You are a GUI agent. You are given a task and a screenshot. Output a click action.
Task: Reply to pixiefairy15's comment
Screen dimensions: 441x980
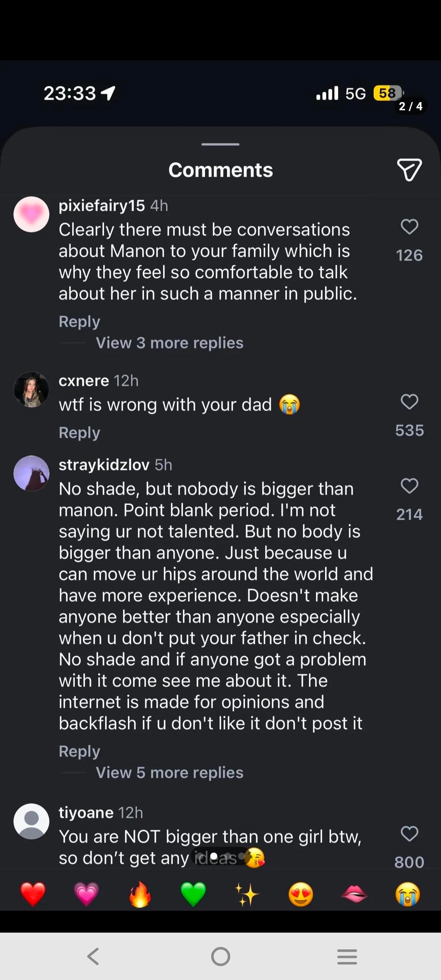pos(79,322)
